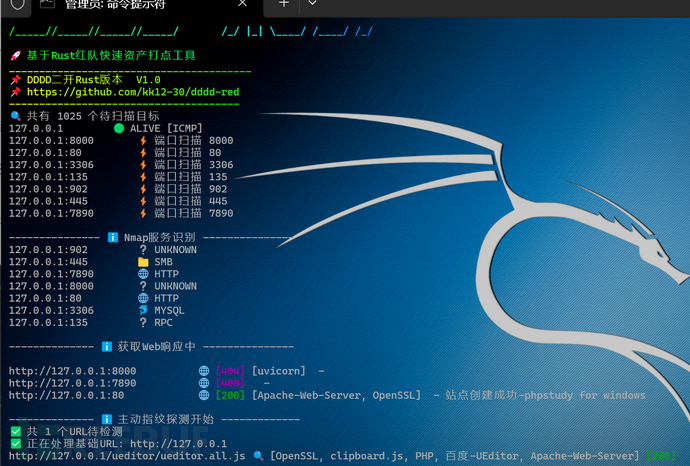Click the question mark icon for 127.0.0.1:8000 UNKNOWN
This screenshot has width=690, height=466.
pyautogui.click(x=143, y=286)
